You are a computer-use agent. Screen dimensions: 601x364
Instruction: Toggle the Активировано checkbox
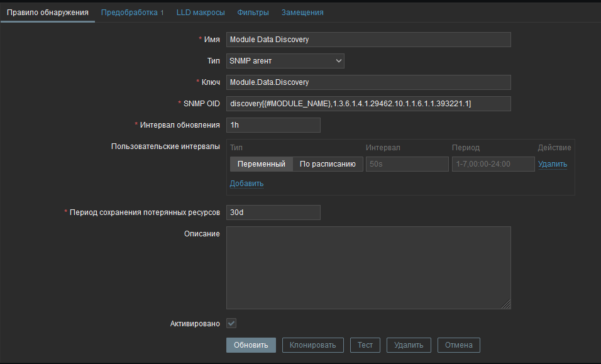click(231, 323)
